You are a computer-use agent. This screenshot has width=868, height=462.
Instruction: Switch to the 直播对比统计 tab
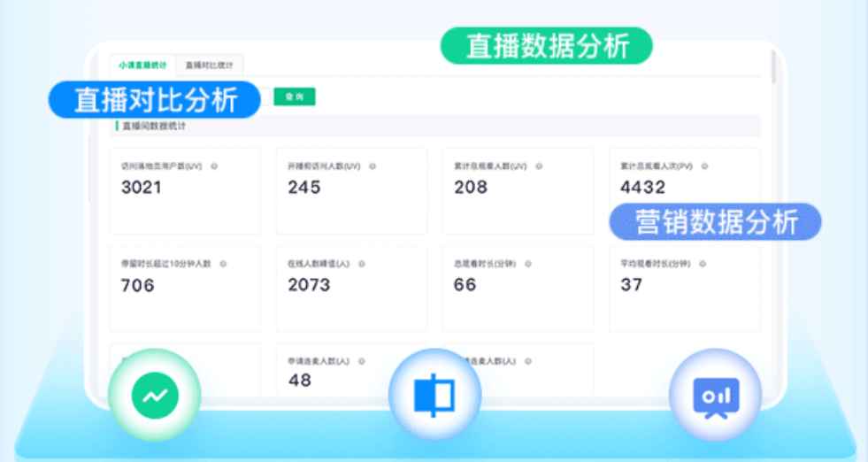(x=209, y=65)
